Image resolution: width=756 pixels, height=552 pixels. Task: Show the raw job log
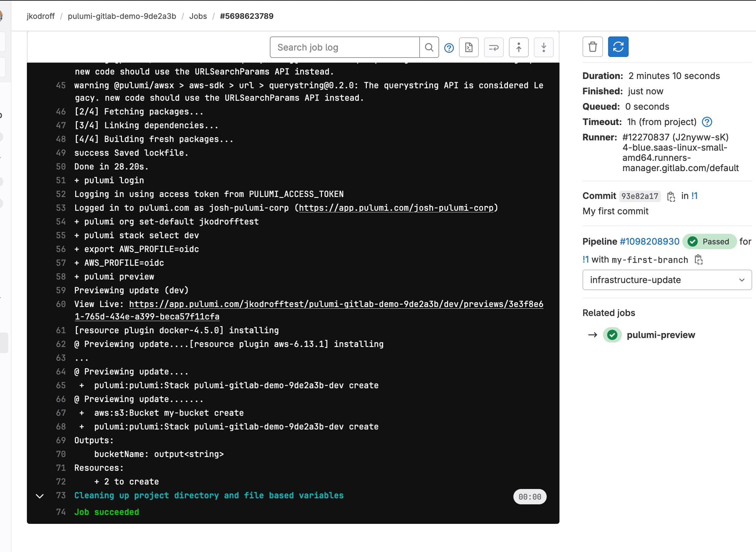tap(469, 47)
